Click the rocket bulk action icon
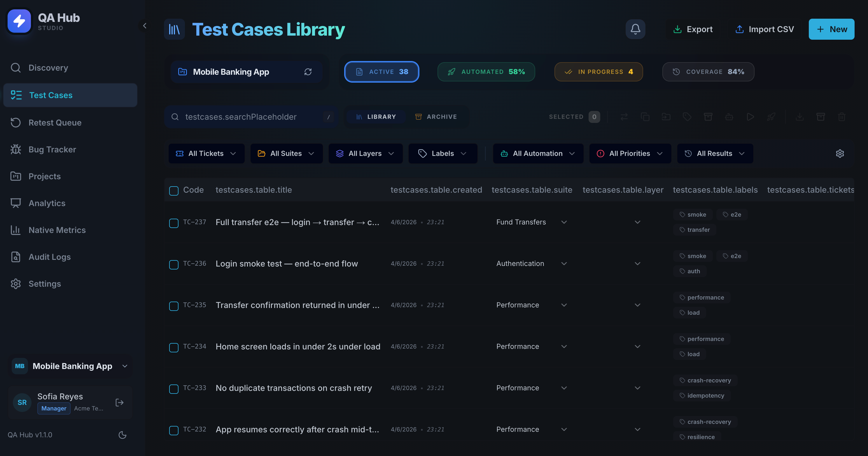Viewport: 868px width, 456px height. (771, 117)
